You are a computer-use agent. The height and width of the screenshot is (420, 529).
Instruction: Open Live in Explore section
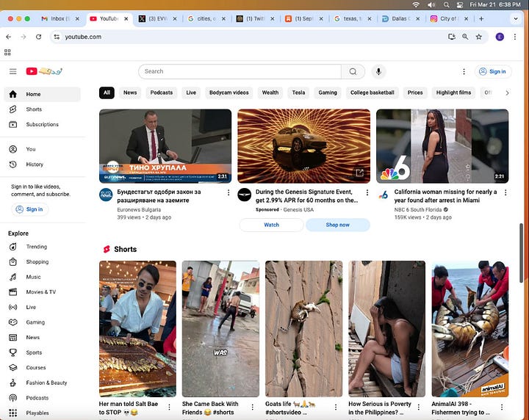pyautogui.click(x=42, y=307)
